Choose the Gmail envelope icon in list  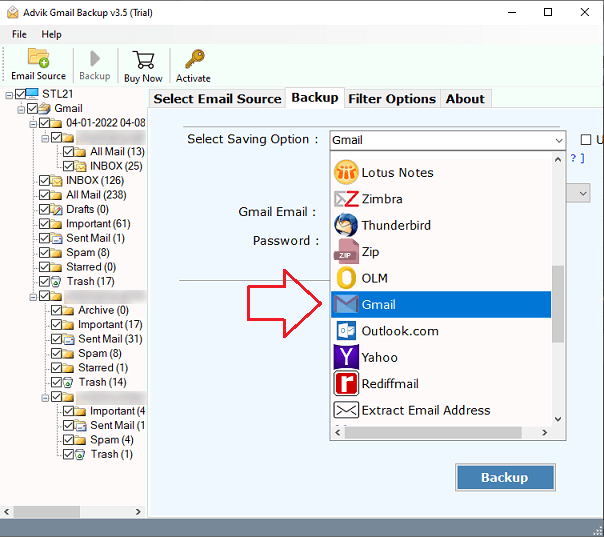click(346, 304)
